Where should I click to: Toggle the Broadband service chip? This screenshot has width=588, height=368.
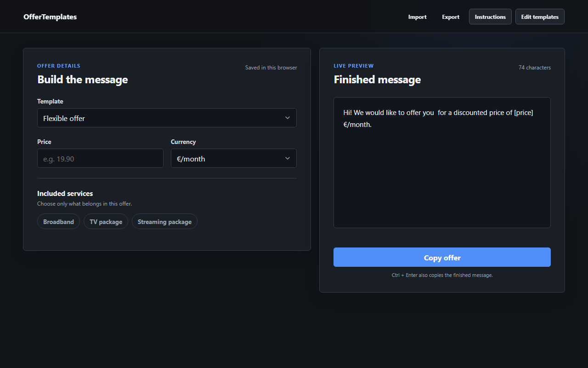58,221
